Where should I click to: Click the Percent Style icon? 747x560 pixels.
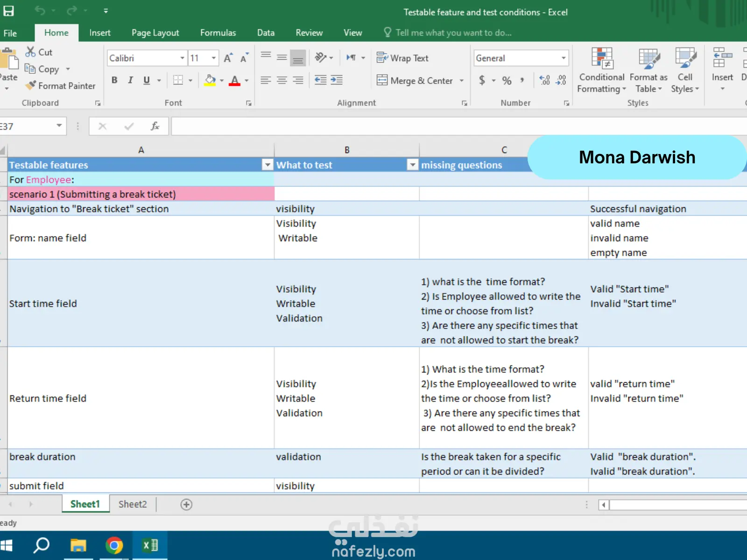(x=507, y=80)
